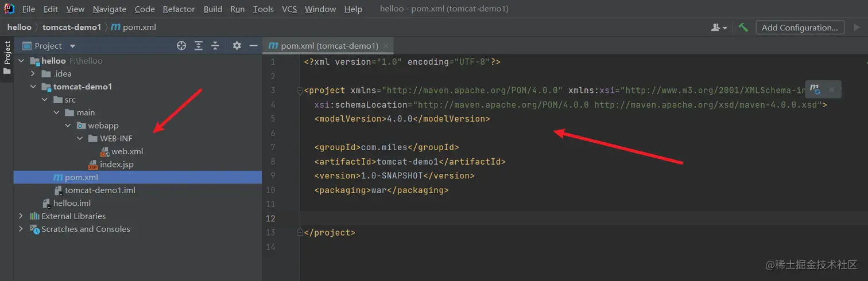Open the View menu

(x=75, y=9)
